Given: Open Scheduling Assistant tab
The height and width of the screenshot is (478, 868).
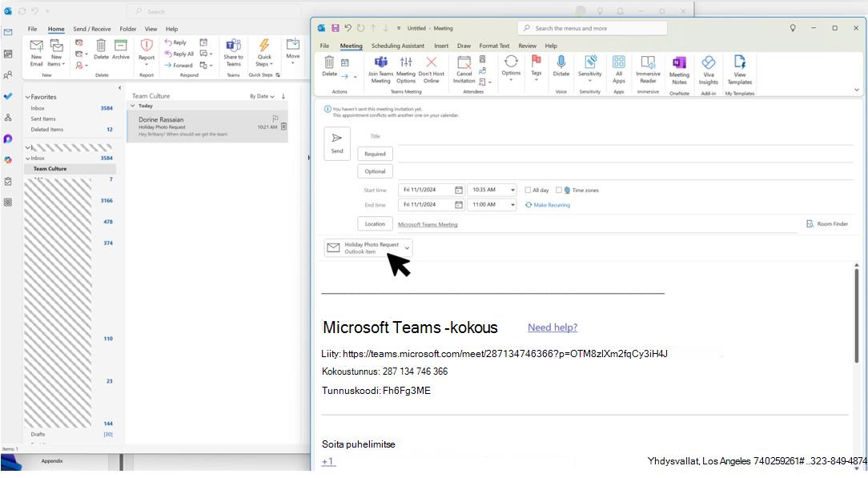Looking at the screenshot, I should 397,46.
